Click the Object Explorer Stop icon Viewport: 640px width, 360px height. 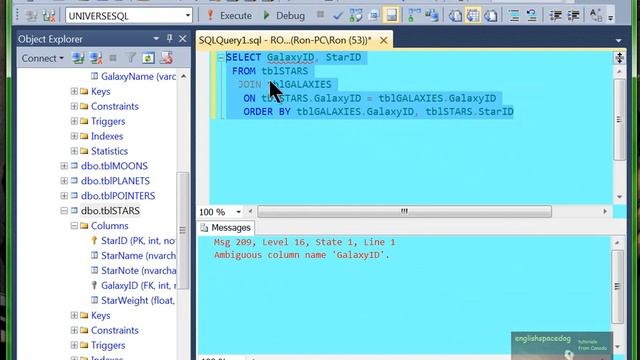pos(113,58)
